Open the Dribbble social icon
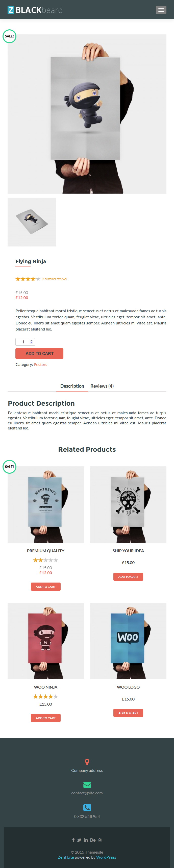 [100, 840]
